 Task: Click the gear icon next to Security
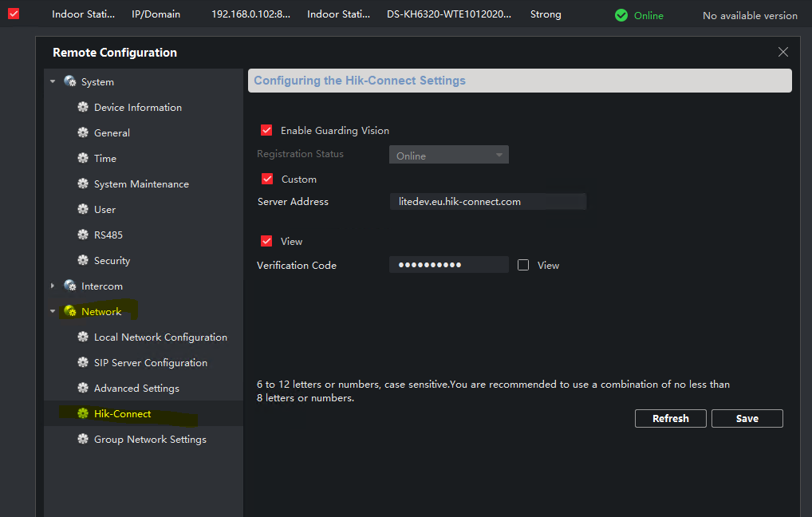tap(82, 260)
